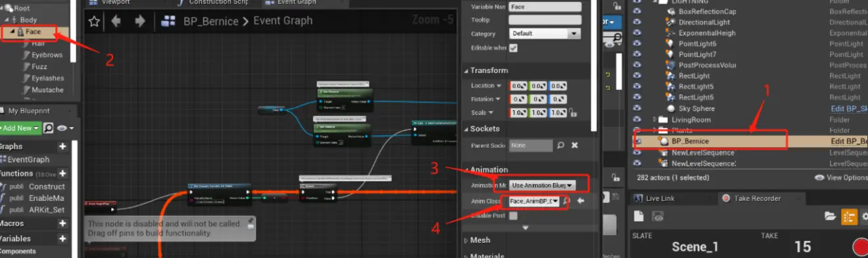This screenshot has width=868, height=258.
Task: Toggle visibility of PointLight7
Action: click(x=637, y=54)
